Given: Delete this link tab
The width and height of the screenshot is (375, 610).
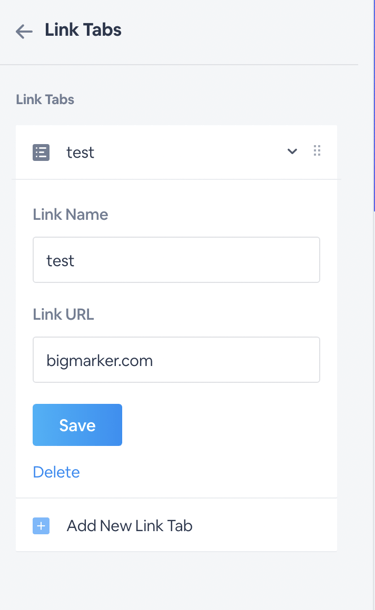Looking at the screenshot, I should (x=56, y=472).
